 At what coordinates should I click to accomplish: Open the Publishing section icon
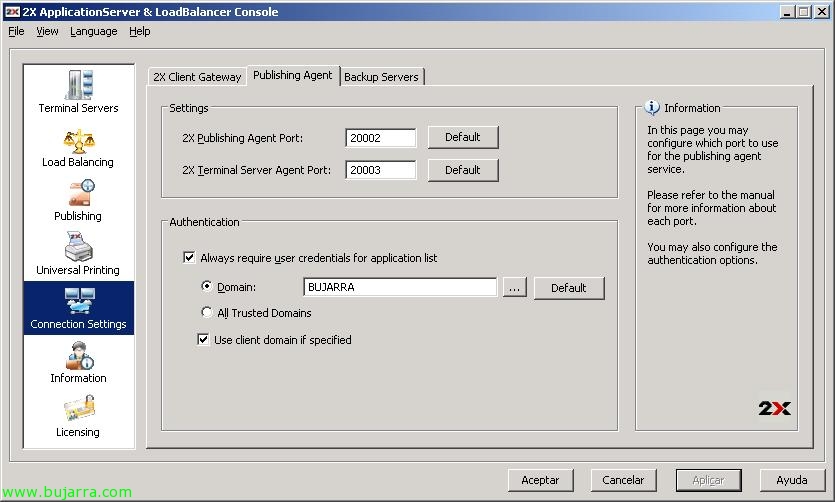[81, 193]
